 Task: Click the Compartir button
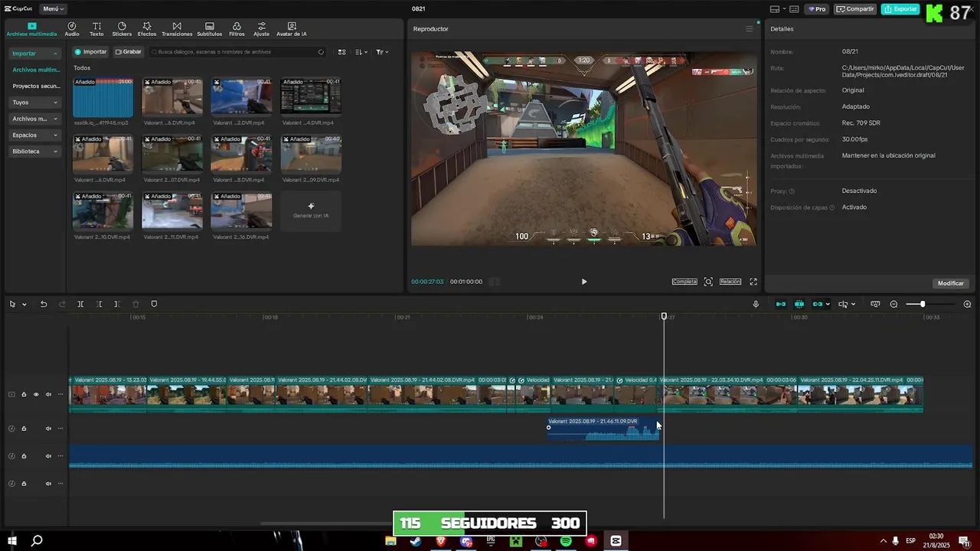(x=855, y=9)
